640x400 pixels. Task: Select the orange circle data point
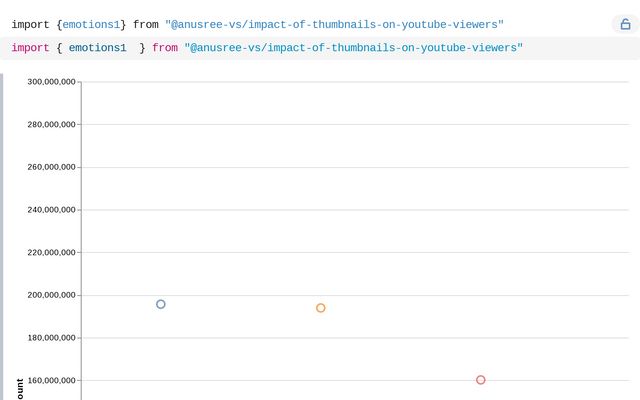click(x=321, y=308)
